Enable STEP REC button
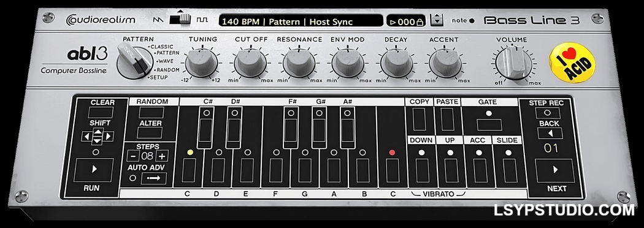This screenshot has width=644, height=228. (x=548, y=112)
